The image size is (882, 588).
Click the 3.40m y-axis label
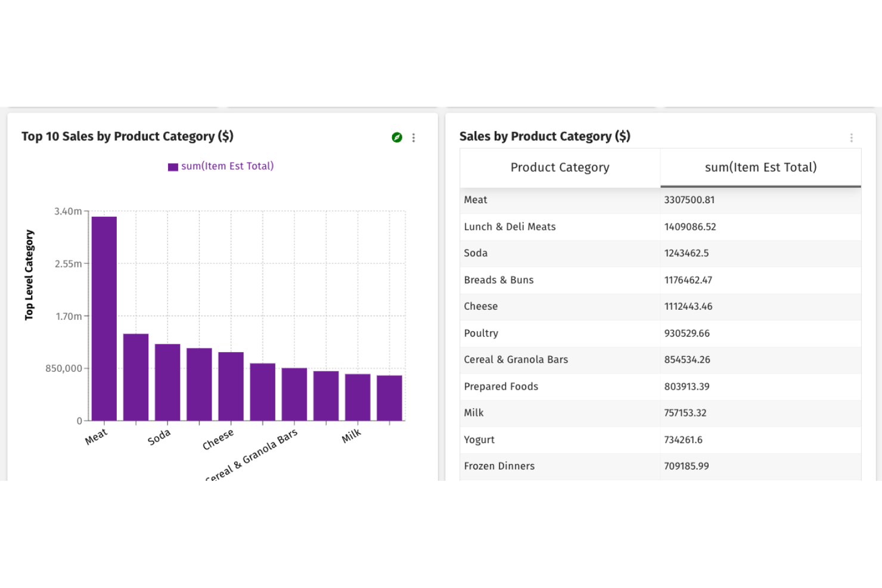tap(68, 211)
